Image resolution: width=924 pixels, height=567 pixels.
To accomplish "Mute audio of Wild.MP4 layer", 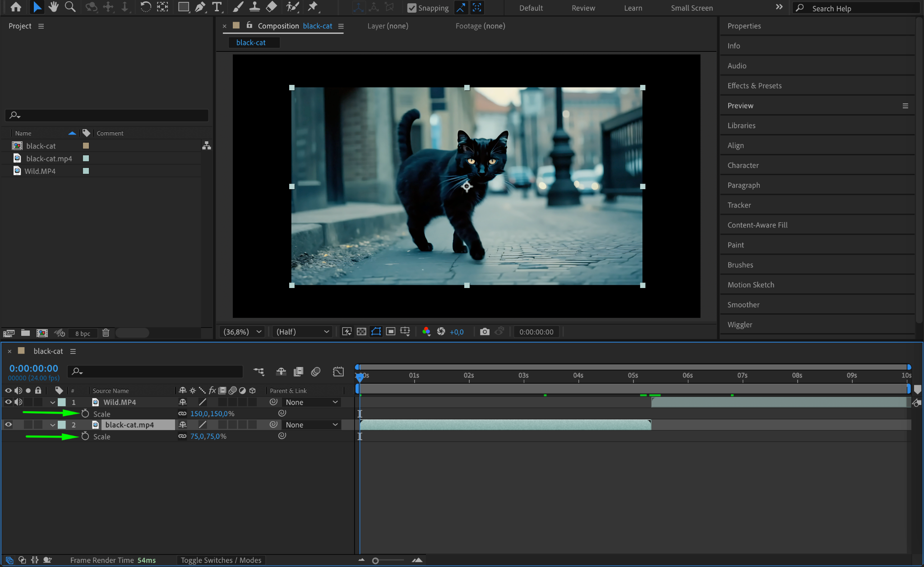I will coord(18,402).
